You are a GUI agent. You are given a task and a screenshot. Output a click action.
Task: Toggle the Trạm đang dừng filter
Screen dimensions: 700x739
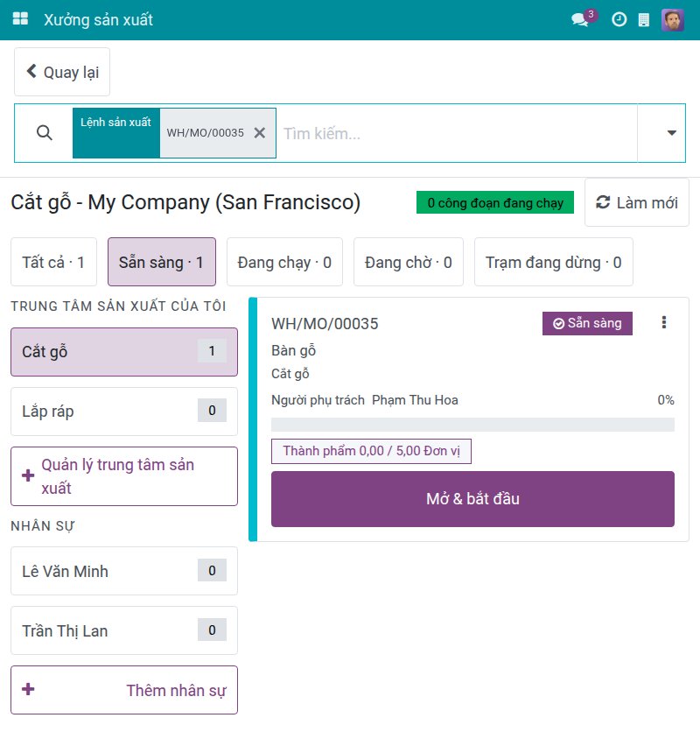pos(554,262)
